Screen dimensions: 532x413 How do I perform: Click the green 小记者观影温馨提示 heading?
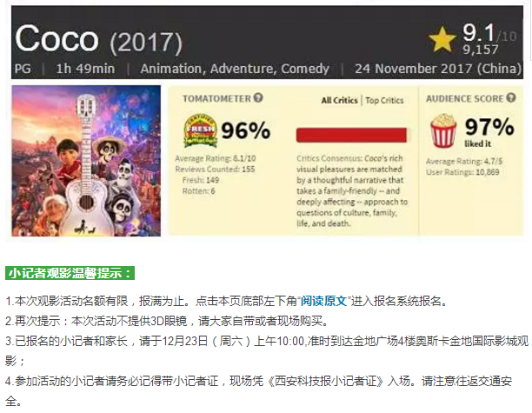tap(70, 273)
